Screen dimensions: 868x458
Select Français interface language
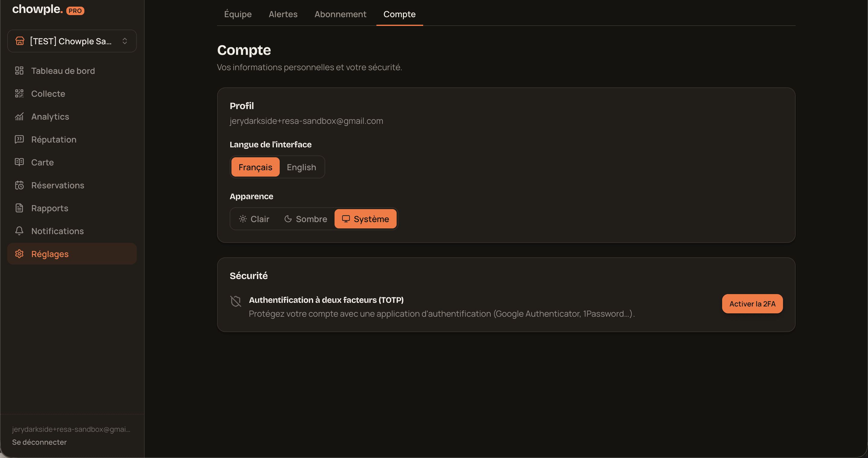tap(255, 167)
